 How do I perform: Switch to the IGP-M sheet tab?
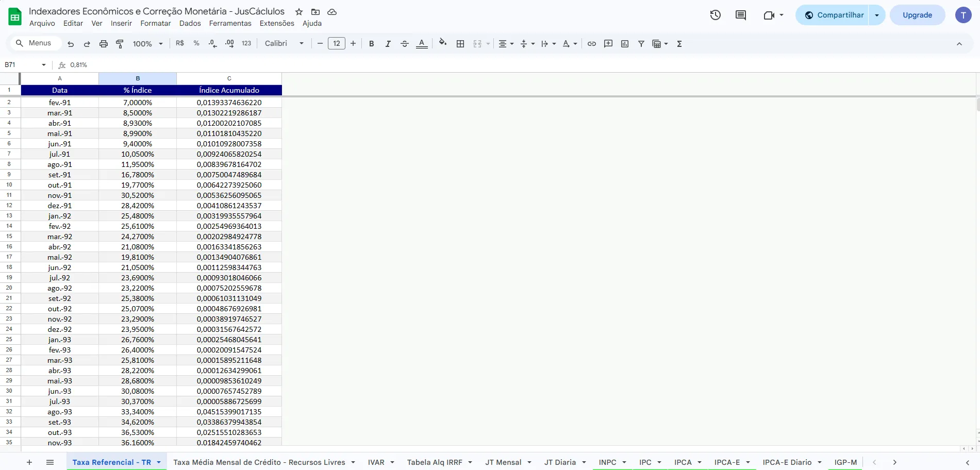(x=845, y=462)
